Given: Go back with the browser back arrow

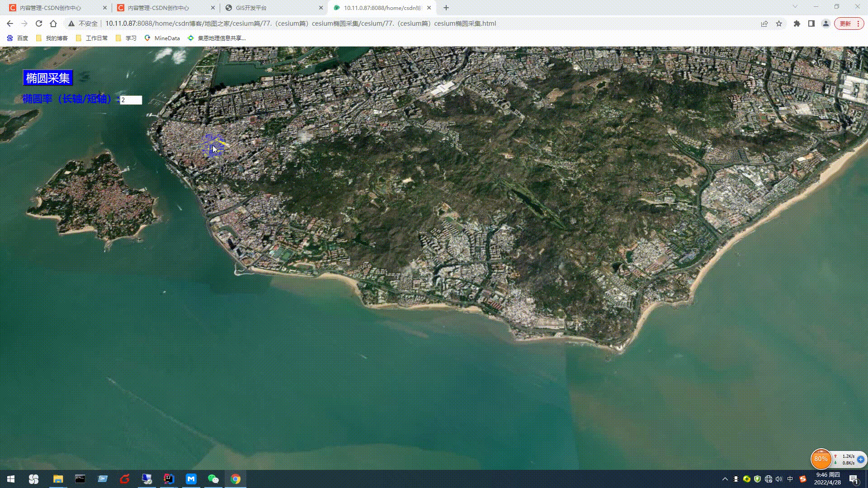Looking at the screenshot, I should click(10, 23).
